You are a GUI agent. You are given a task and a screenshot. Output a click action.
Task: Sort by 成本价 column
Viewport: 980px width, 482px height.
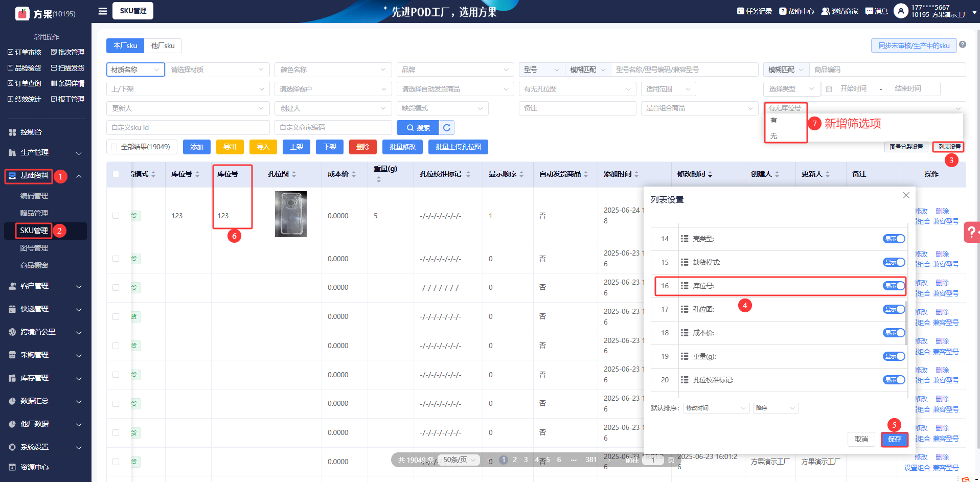click(x=354, y=174)
